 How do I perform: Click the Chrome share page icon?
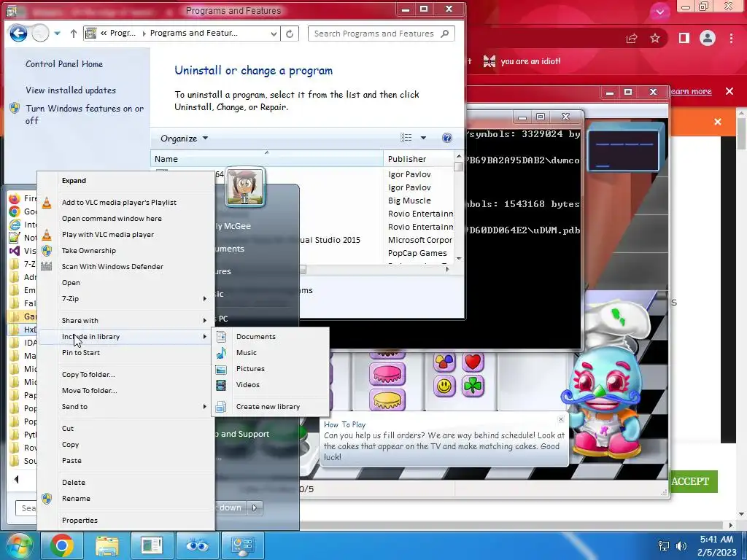pyautogui.click(x=632, y=38)
